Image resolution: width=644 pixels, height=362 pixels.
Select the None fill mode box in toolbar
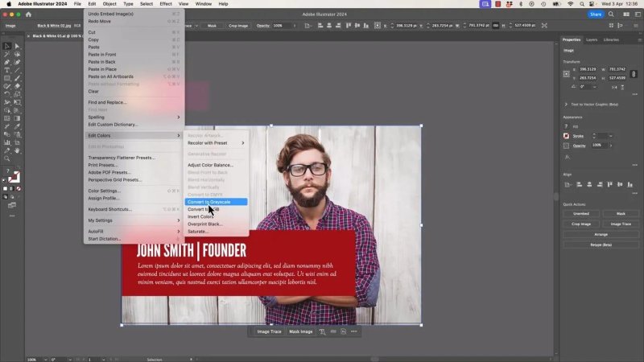(x=19, y=189)
